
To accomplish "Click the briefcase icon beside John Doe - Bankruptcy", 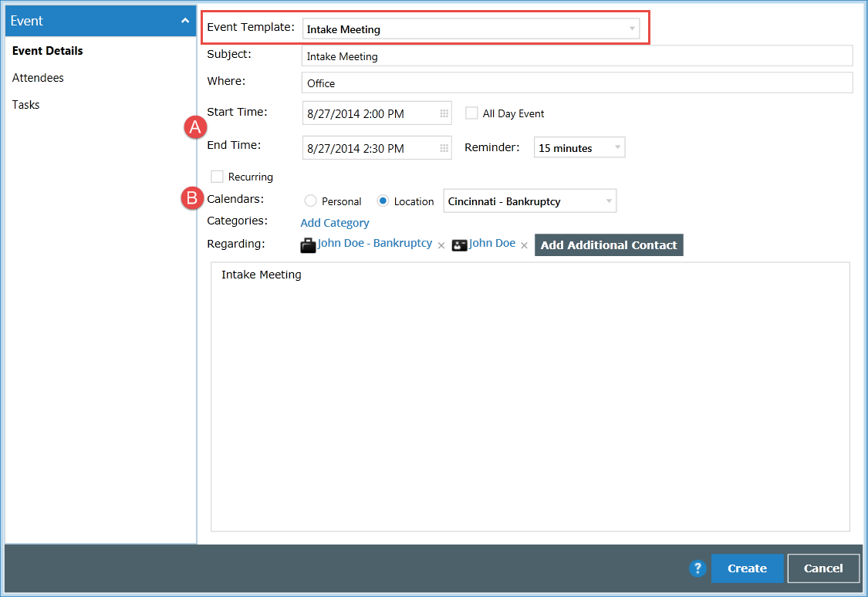I will coord(308,245).
